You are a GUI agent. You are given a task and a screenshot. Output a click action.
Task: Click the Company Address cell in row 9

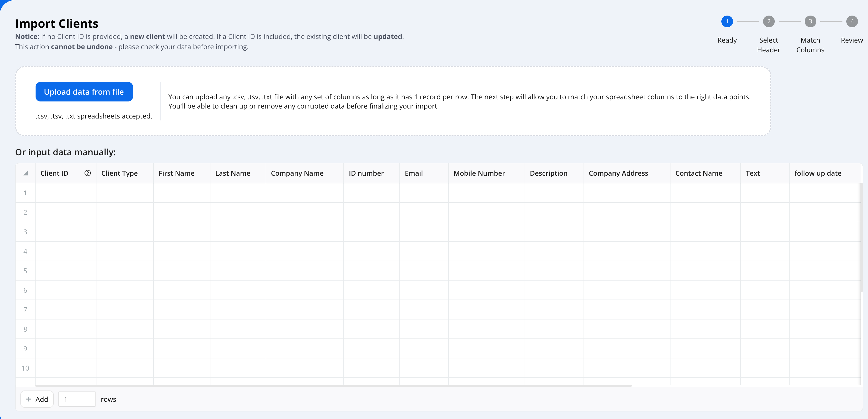pos(627,349)
